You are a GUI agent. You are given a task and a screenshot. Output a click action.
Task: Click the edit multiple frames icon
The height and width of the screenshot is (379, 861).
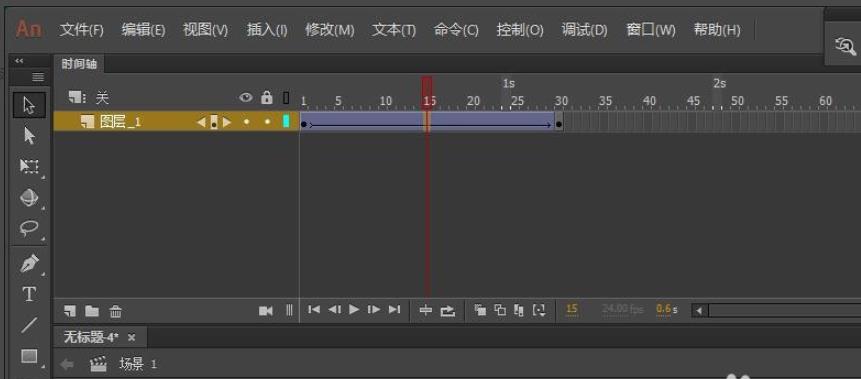point(518,310)
